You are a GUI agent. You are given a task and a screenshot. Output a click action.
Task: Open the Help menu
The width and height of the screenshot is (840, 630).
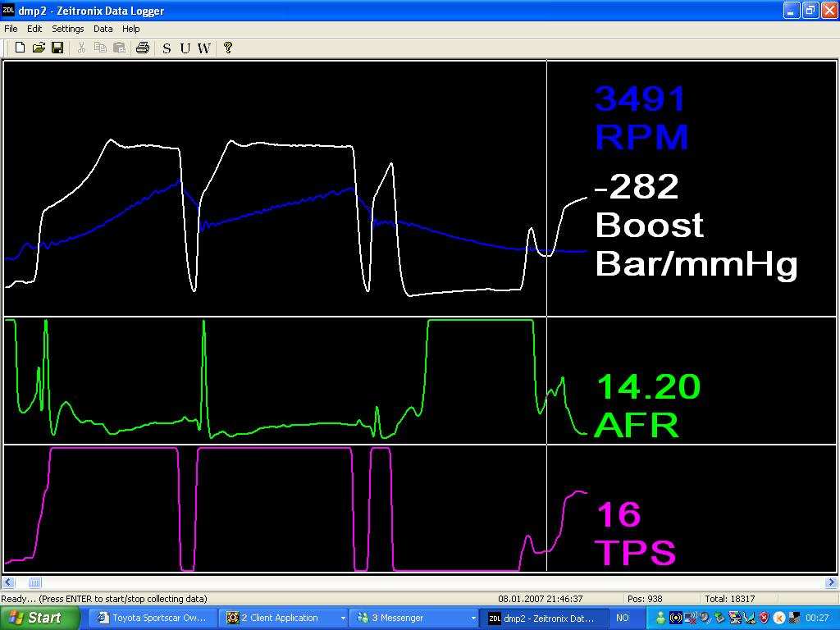130,29
